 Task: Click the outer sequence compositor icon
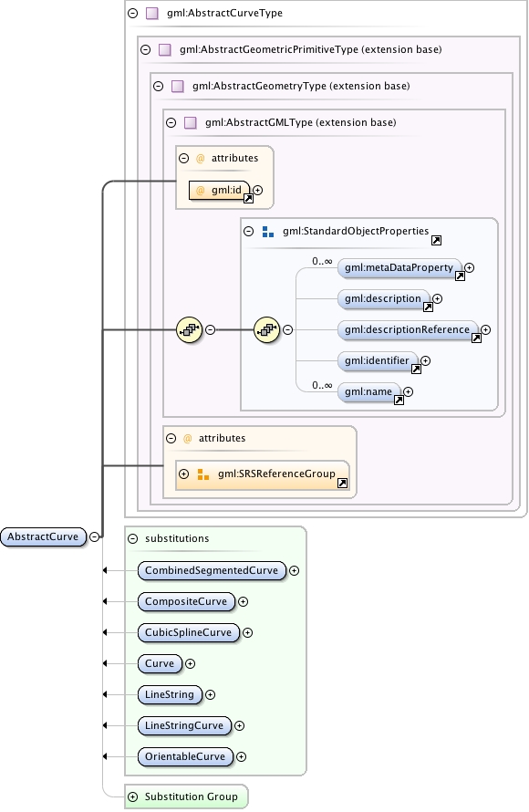pos(190,330)
